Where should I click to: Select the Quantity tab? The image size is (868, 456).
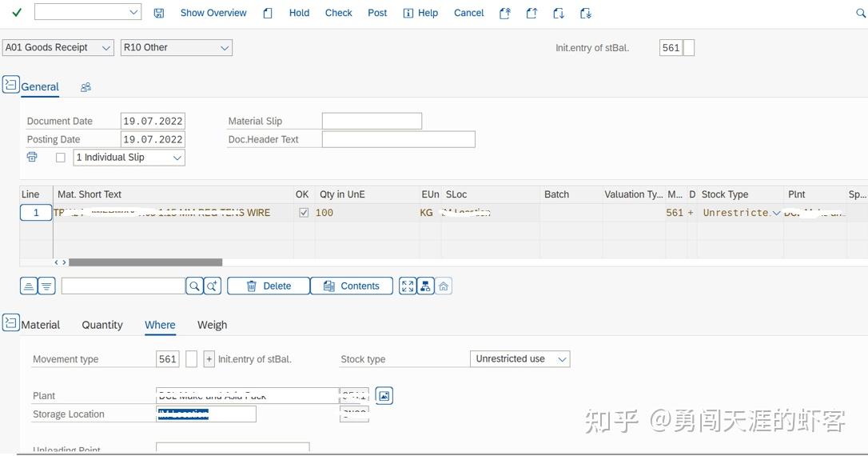point(102,326)
